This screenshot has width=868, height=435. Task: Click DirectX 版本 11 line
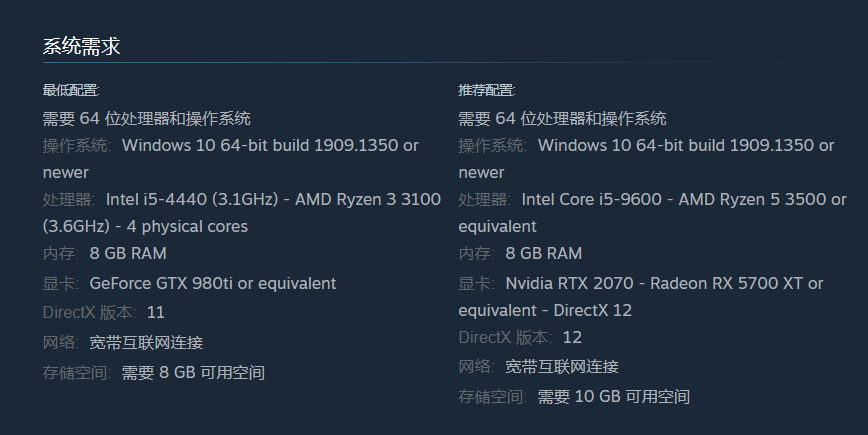coord(104,313)
